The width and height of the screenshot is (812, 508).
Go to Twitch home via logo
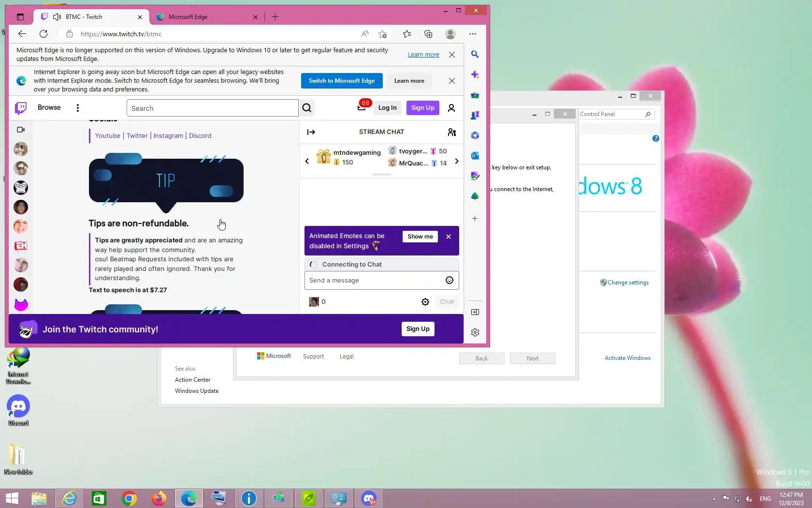coord(21,108)
